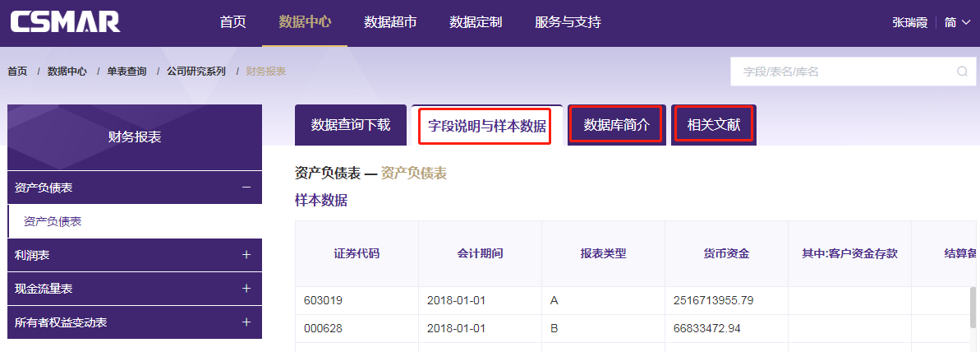Image resolution: width=980 pixels, height=352 pixels.
Task: Click the username 张瑞霞
Action: (x=909, y=22)
